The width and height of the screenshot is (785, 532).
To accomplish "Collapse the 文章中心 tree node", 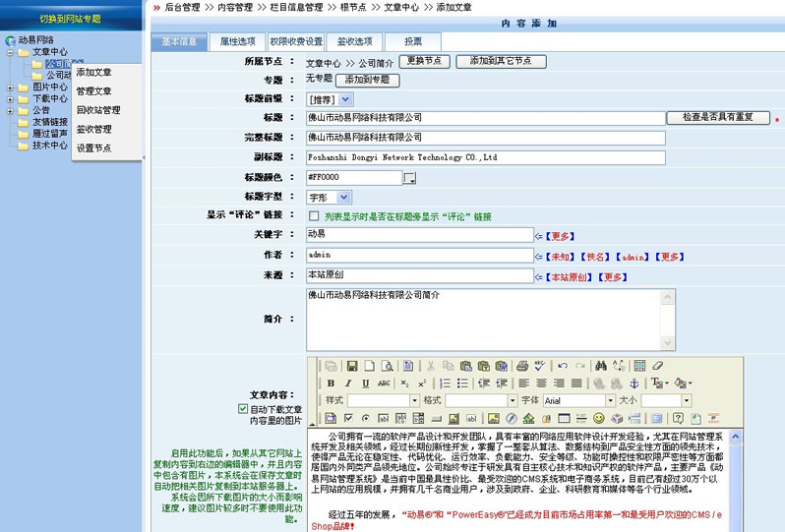I will pos(10,52).
